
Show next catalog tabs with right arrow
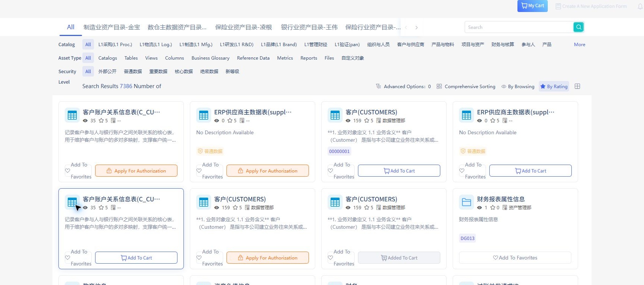(x=416, y=27)
